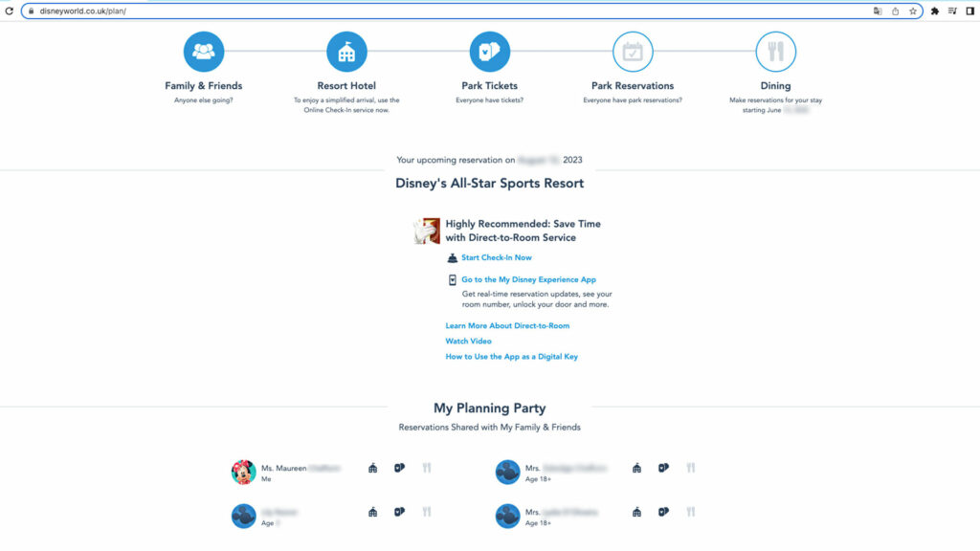Open the Resort Hotel step icon

[346, 52]
